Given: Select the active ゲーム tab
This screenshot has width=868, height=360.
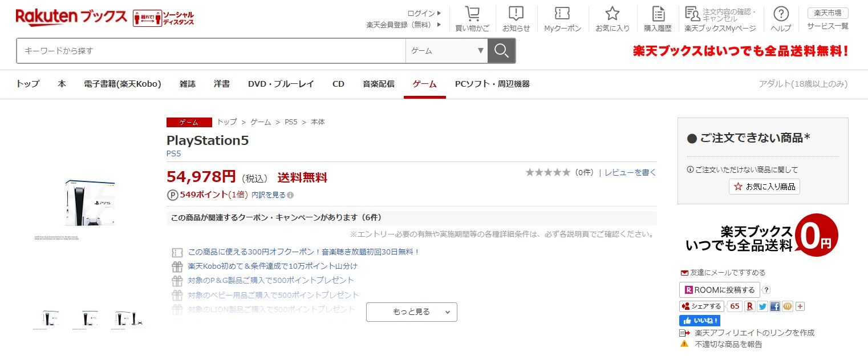Looking at the screenshot, I should pyautogui.click(x=425, y=84).
